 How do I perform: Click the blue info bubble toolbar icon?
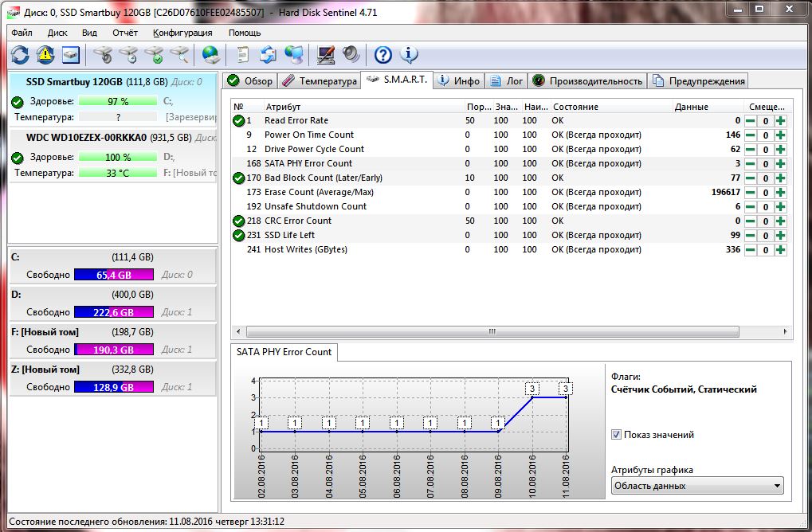click(409, 54)
